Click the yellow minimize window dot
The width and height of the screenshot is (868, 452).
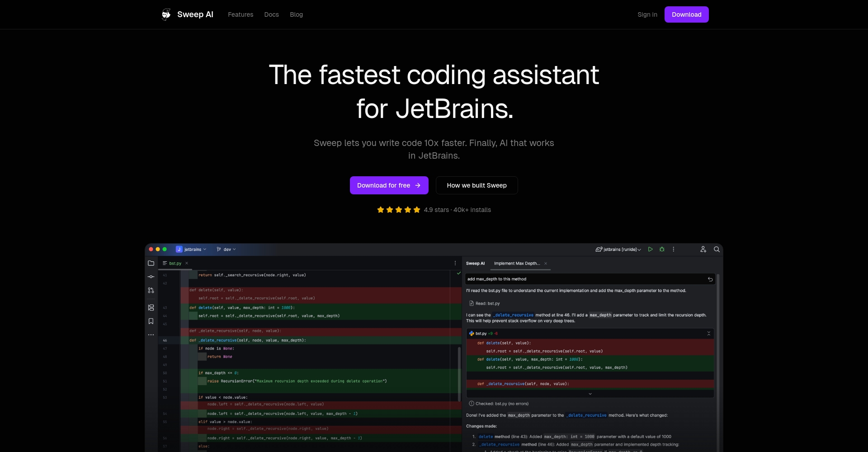(158, 250)
